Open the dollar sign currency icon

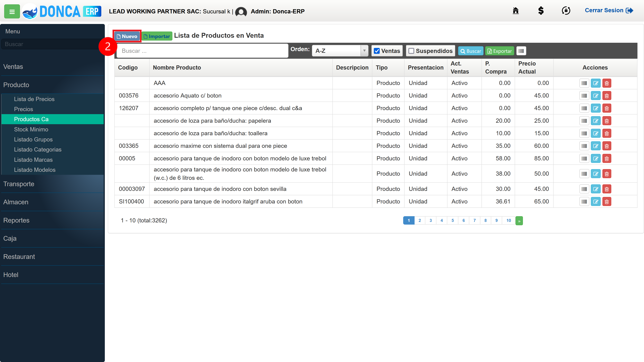pyautogui.click(x=541, y=11)
